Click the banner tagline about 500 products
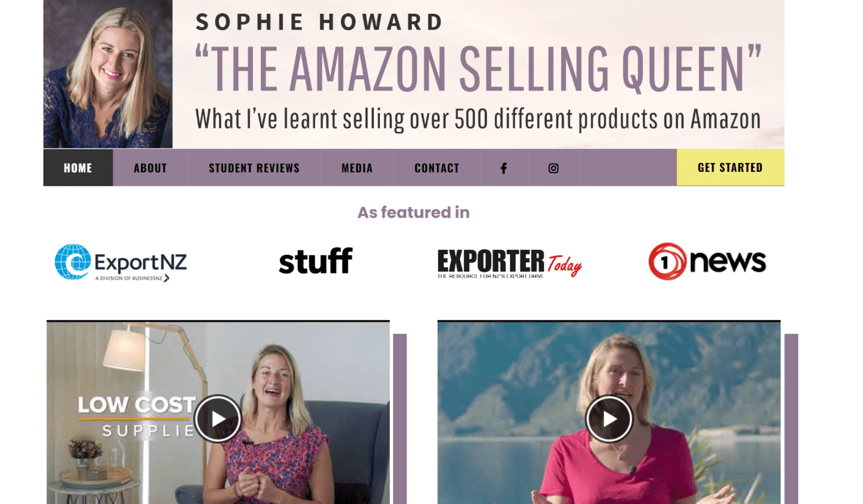The height and width of the screenshot is (504, 863). click(x=478, y=119)
